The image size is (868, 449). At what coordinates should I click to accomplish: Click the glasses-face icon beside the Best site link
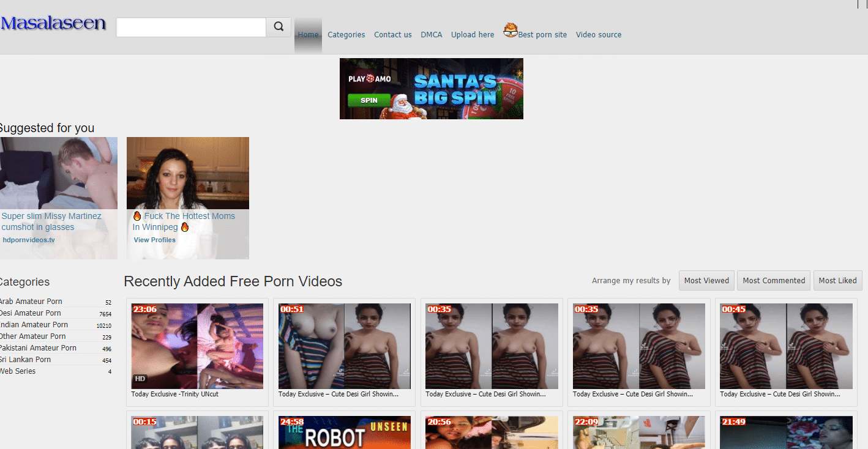point(511,31)
